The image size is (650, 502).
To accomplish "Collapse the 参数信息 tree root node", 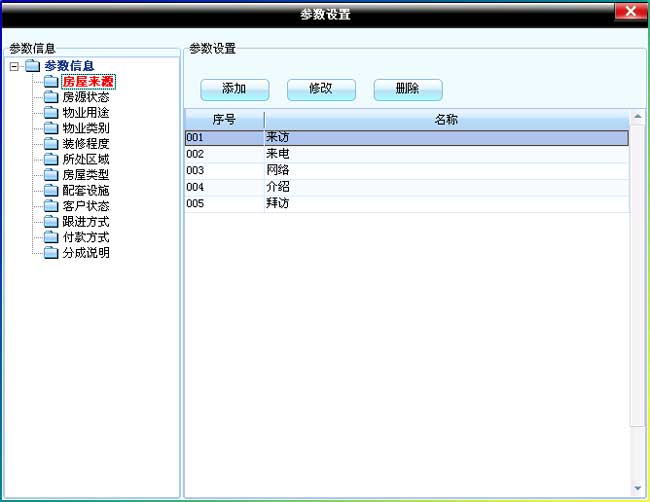I will tap(13, 67).
